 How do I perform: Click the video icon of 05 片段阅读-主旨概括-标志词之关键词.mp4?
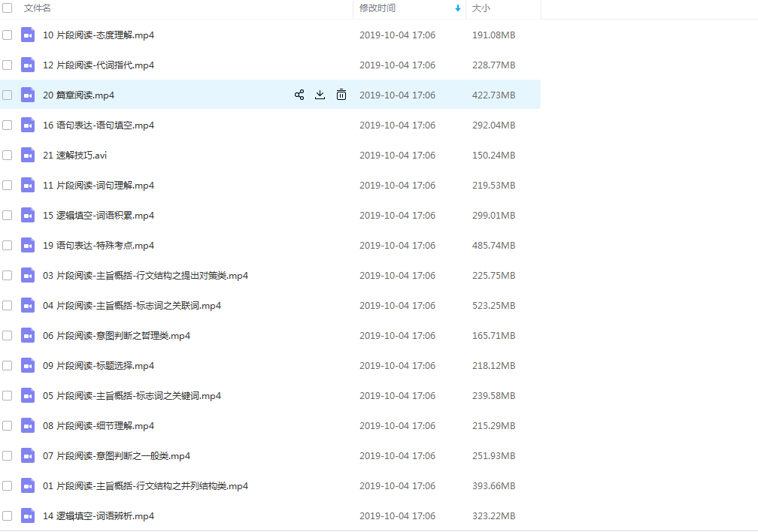[28, 395]
